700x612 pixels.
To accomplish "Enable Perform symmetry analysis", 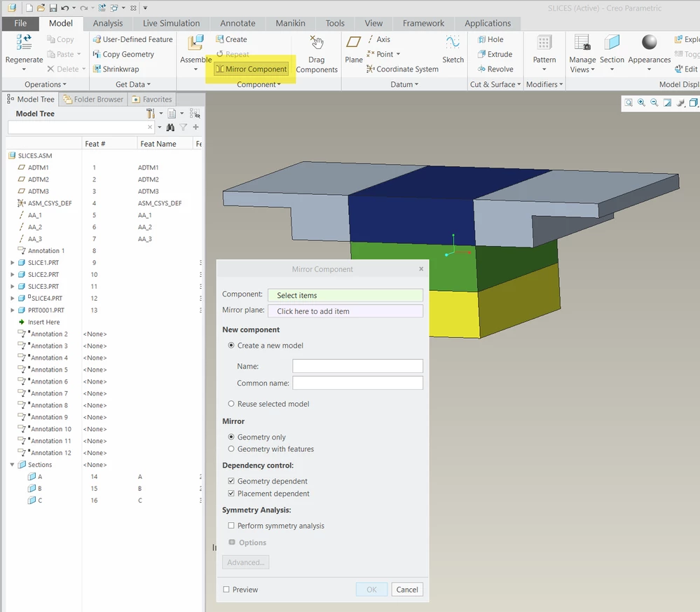I will click(231, 526).
